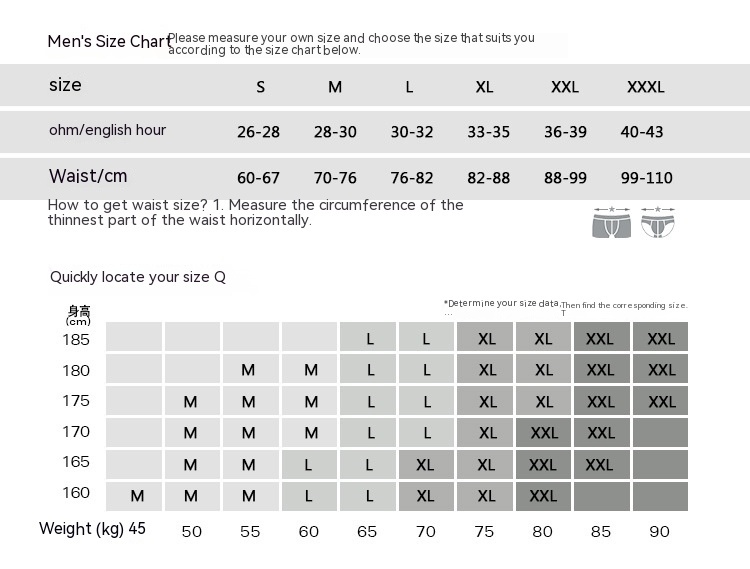Select the L cell at 185 cm, 65 kg
The height and width of the screenshot is (569, 750).
tap(370, 339)
